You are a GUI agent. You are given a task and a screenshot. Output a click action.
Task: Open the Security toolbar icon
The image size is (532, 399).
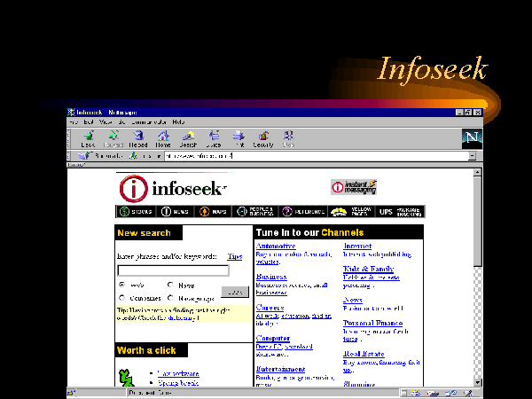click(x=263, y=138)
